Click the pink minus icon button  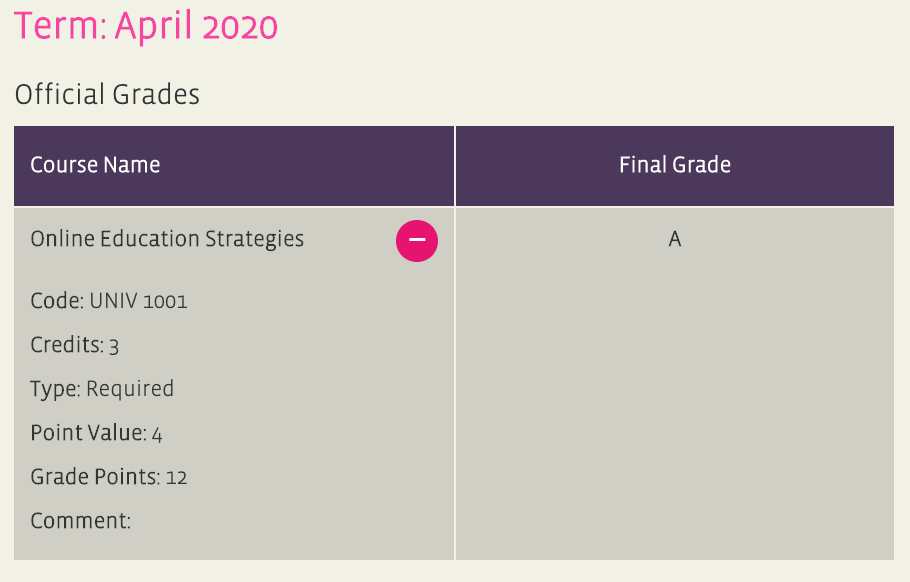[x=417, y=241]
